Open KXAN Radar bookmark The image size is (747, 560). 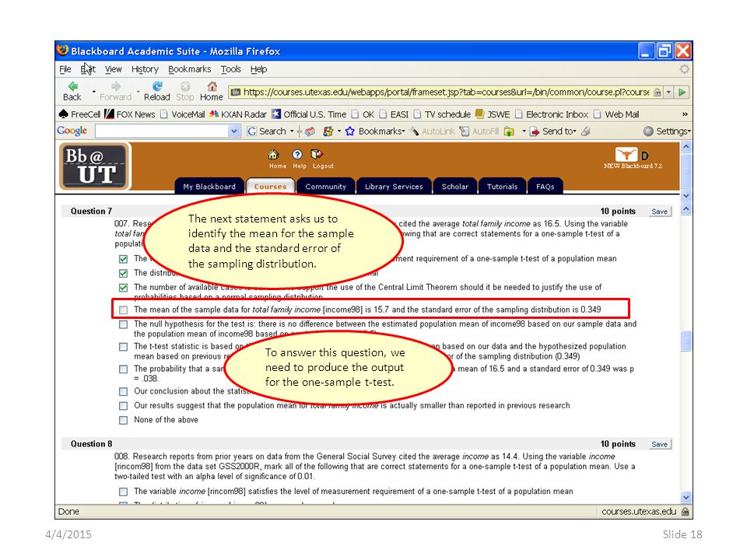(238, 114)
